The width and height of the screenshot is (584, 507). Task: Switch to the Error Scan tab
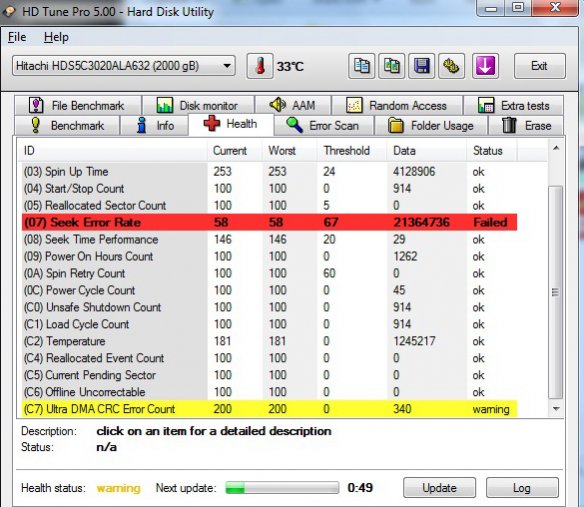click(323, 126)
